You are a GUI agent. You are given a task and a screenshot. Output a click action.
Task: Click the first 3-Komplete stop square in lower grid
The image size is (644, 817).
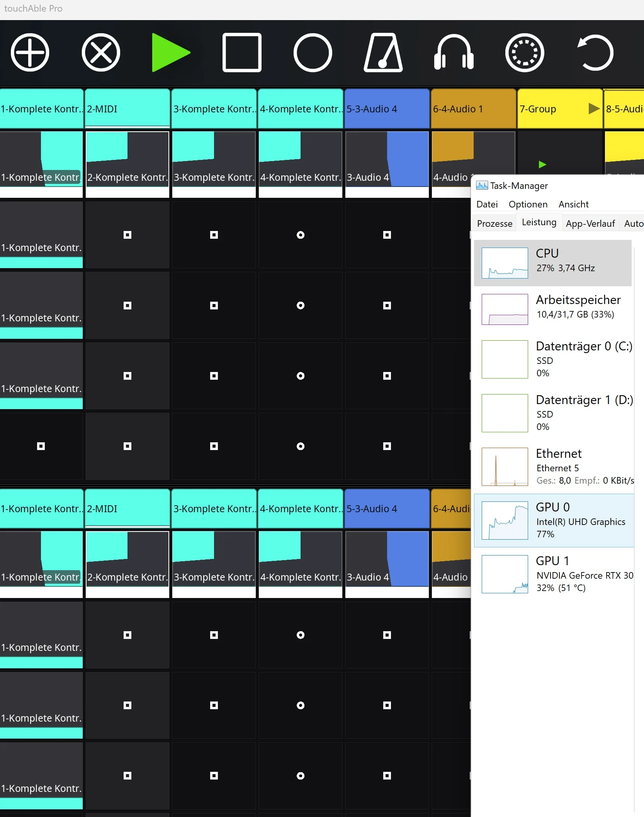(214, 635)
